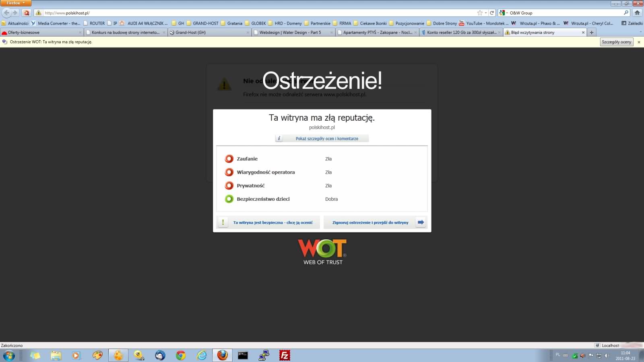The width and height of the screenshot is (644, 362).
Task: Open the Media Converter bookmark
Action: pyautogui.click(x=56, y=23)
